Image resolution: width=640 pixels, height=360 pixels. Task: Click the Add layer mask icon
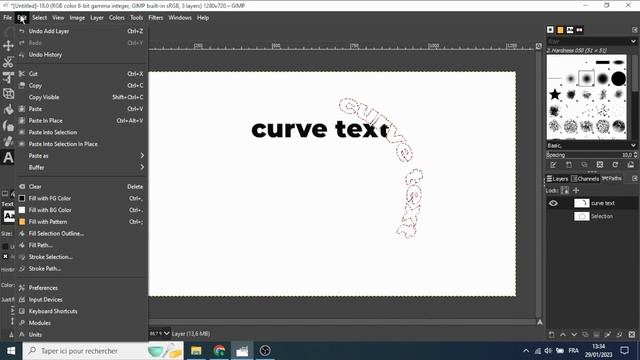608,335
